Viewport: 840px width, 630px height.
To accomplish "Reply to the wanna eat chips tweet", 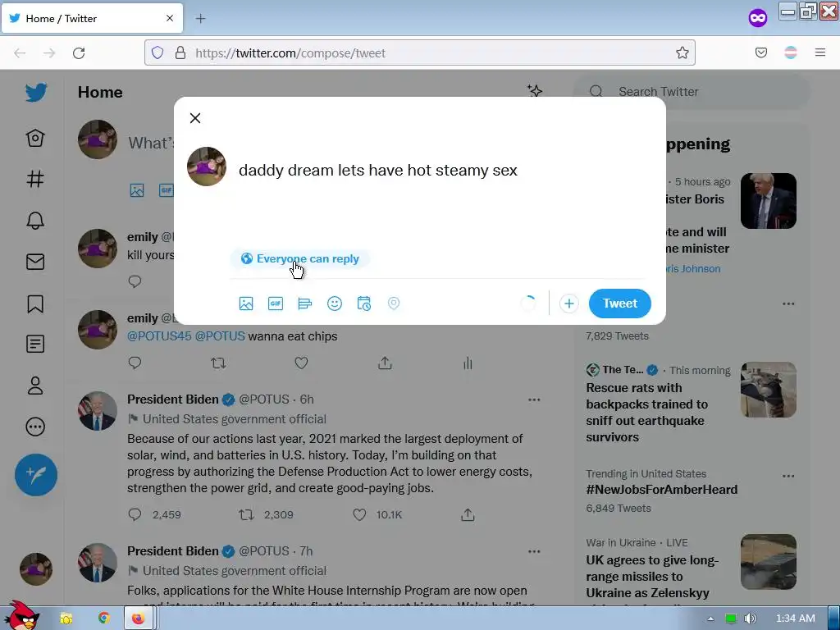I will 135,363.
